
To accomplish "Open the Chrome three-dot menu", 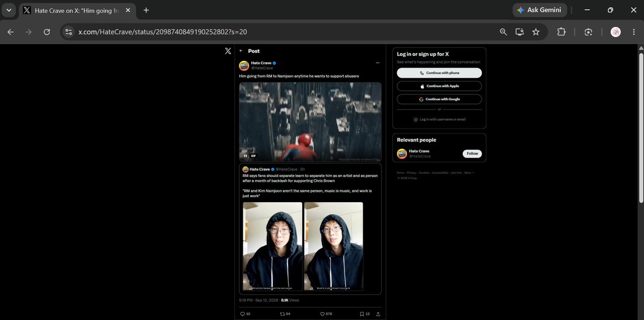I will [633, 32].
